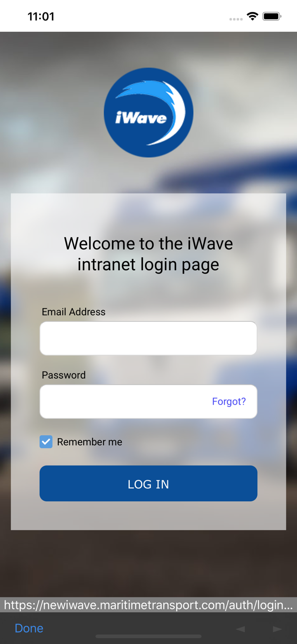
Task: Tap Done to close the browser
Action: click(29, 628)
